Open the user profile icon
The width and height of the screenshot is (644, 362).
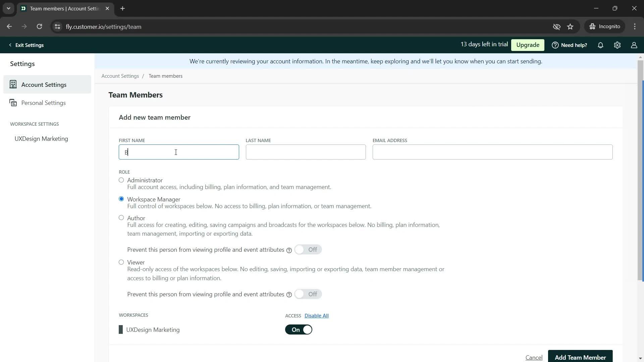pos(634,45)
